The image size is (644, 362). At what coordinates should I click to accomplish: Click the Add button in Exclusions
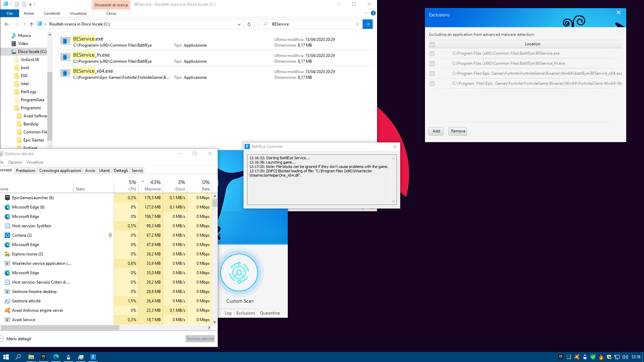[436, 131]
